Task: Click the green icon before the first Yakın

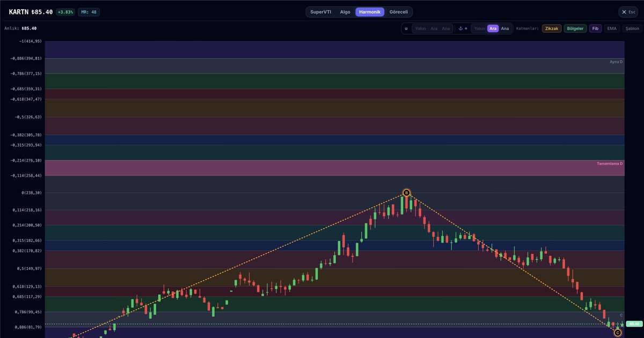Action: point(406,28)
